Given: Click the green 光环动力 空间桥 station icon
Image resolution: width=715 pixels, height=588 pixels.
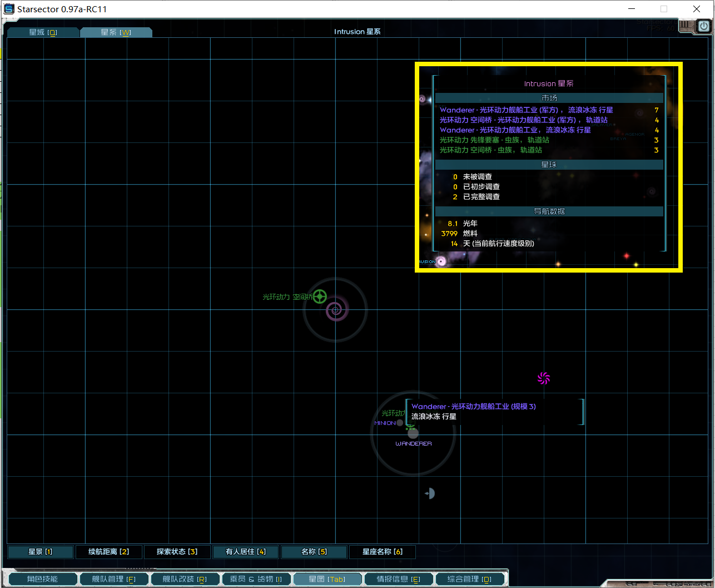Looking at the screenshot, I should (x=320, y=297).
